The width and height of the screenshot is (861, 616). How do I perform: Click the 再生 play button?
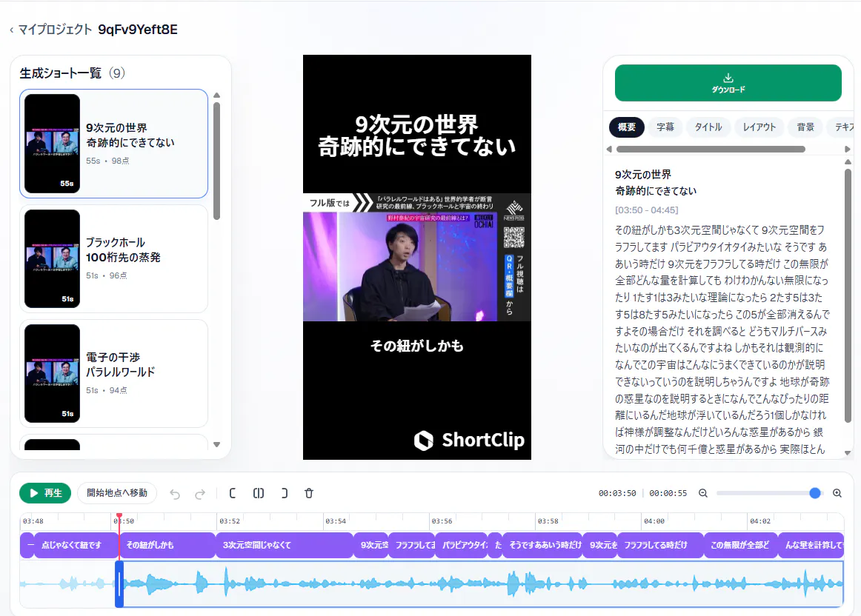click(46, 493)
